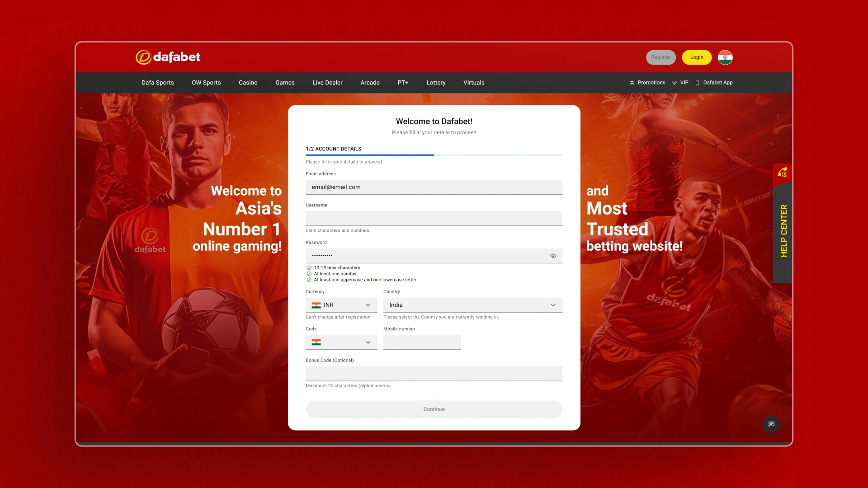Image resolution: width=868 pixels, height=488 pixels.
Task: Select PT+ in navigation bar
Action: click(x=403, y=83)
